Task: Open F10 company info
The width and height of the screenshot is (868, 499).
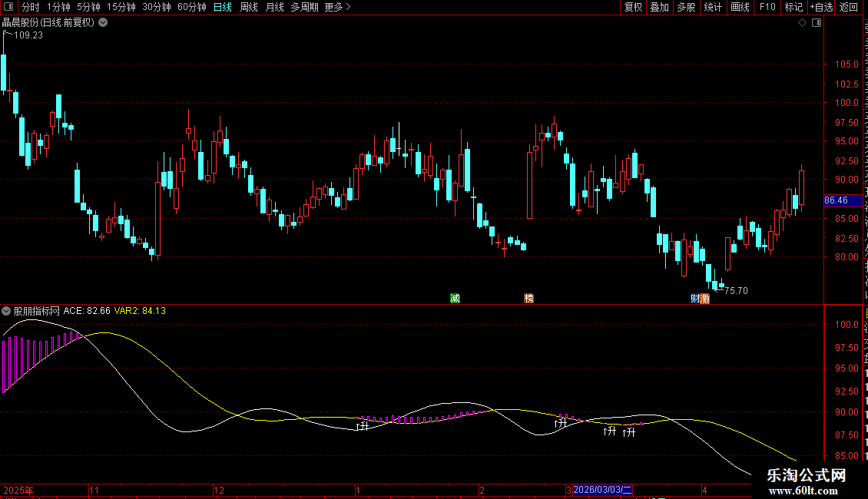Action: [767, 7]
